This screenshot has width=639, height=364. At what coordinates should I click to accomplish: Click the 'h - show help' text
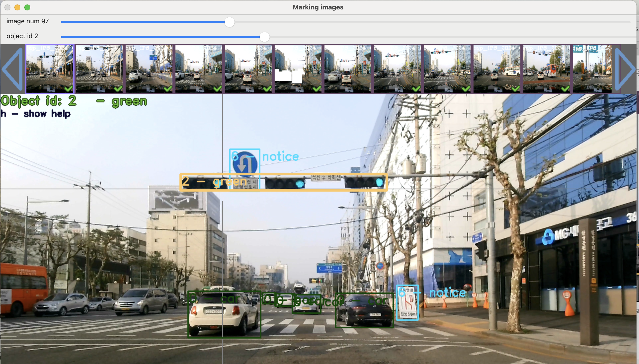click(36, 114)
